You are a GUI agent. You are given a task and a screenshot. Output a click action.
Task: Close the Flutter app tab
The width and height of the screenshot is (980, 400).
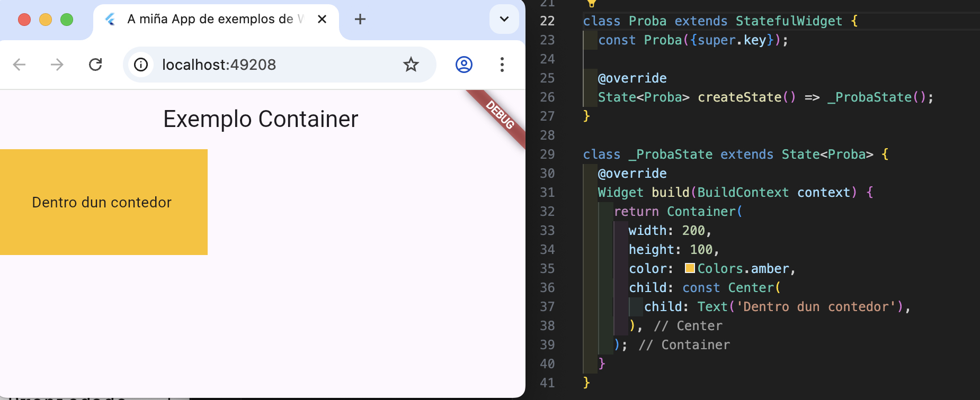pyautogui.click(x=322, y=20)
